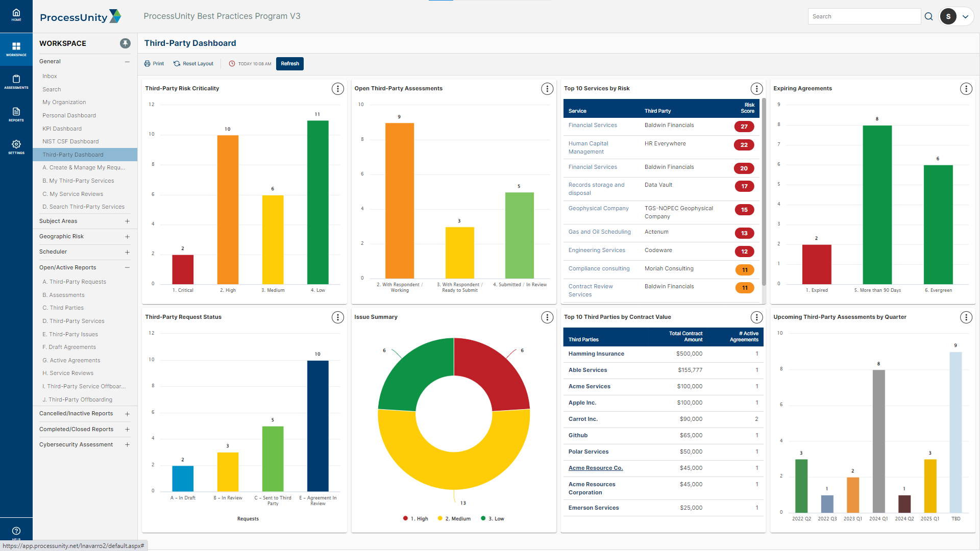Open Third-Party Risk Criticality options menu
The width and height of the screenshot is (980, 551).
pos(337,89)
